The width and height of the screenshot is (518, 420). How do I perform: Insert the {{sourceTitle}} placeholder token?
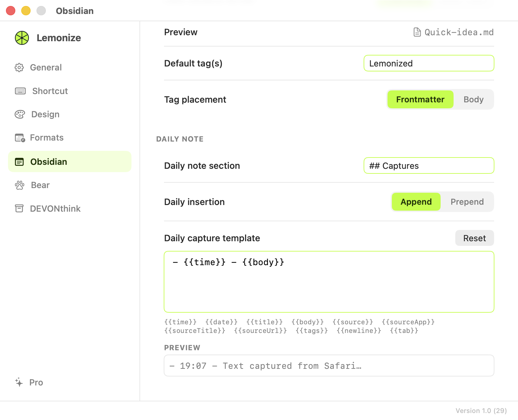(195, 331)
